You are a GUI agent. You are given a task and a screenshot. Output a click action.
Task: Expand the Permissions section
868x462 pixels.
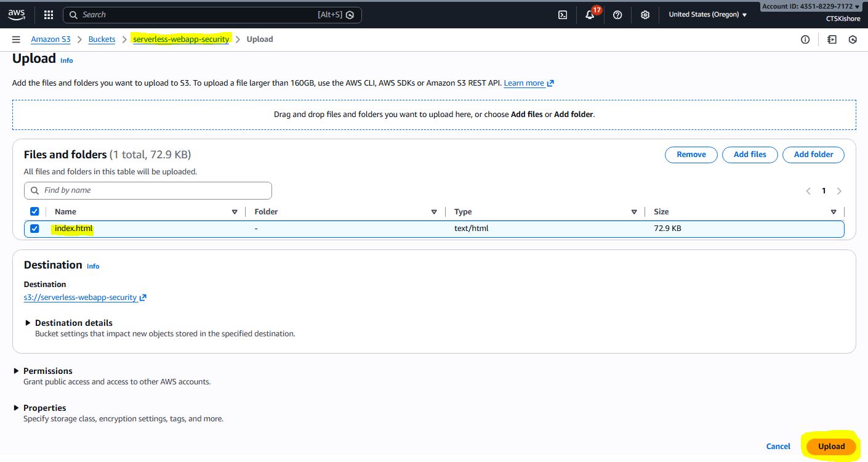(16, 371)
